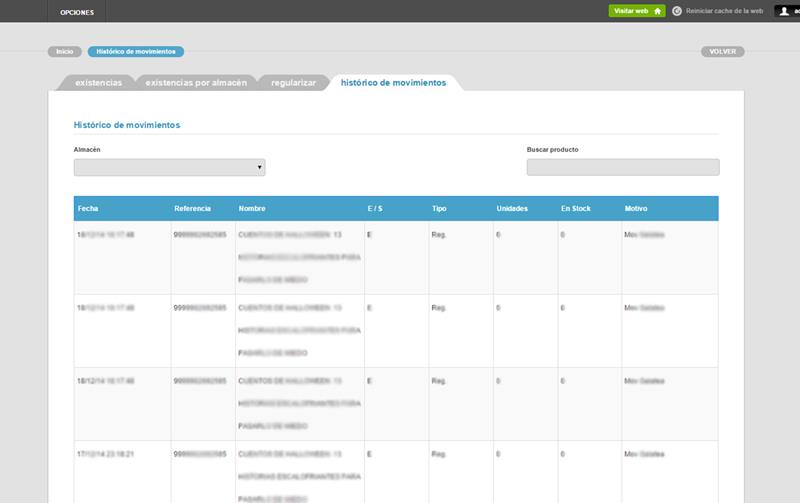Click the Nombre column header
This screenshot has width=800, height=503.
point(252,209)
